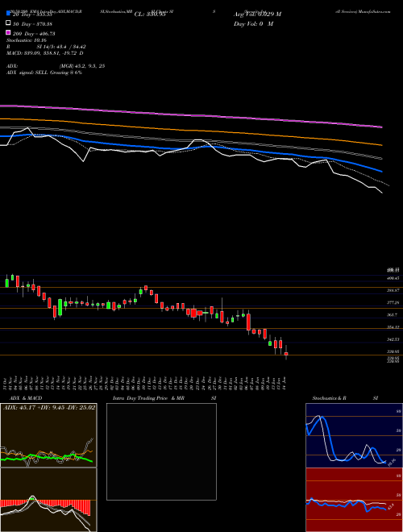The image size is (403, 532).
Task: Click the white 50 Day legend swatch
Action: pyautogui.click(x=8, y=23)
